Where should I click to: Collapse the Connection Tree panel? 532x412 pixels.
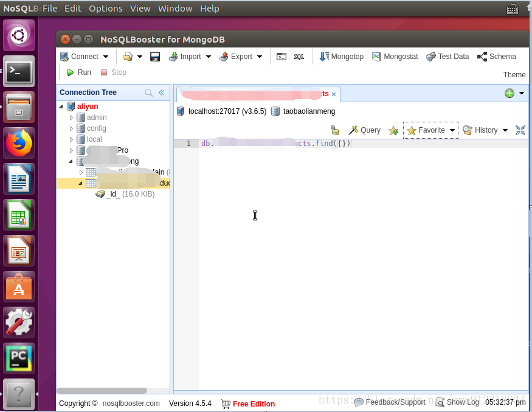pyautogui.click(x=162, y=93)
